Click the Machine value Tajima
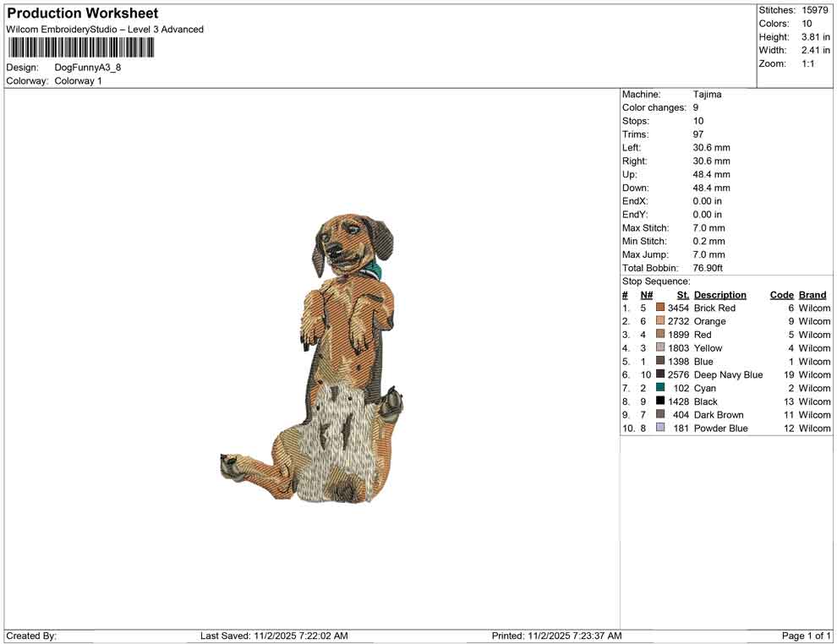Viewport: 837px width, 644px height. [708, 95]
